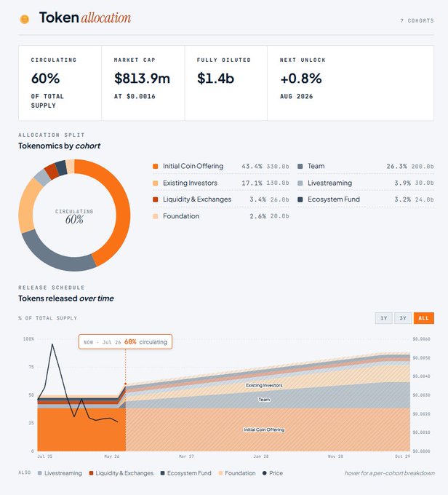Toggle Ecosystem Fund in the bottom legend
The width and height of the screenshot is (448, 495).
tap(186, 473)
